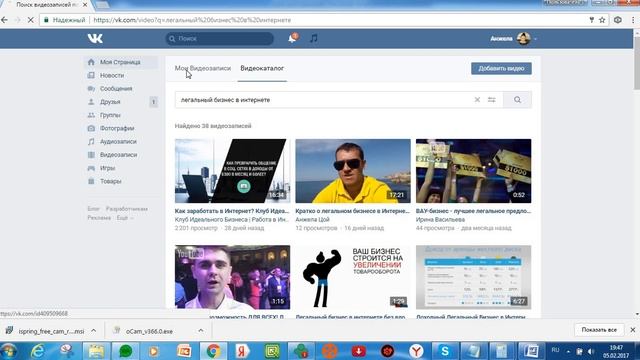Click the header Поиск search field
Viewport: 640px width, 360px height.
[x=220, y=38]
